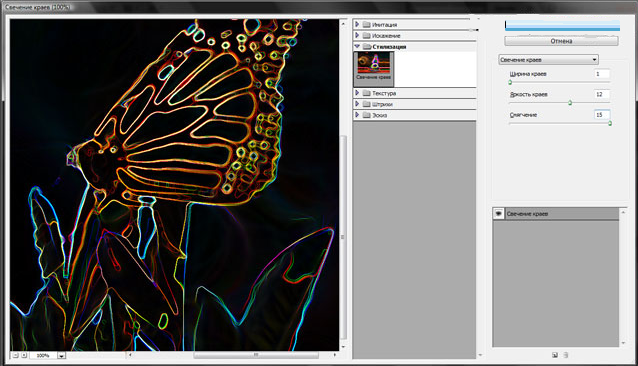Click the Текстура folder label
The width and height of the screenshot is (638, 366).
click(x=384, y=93)
